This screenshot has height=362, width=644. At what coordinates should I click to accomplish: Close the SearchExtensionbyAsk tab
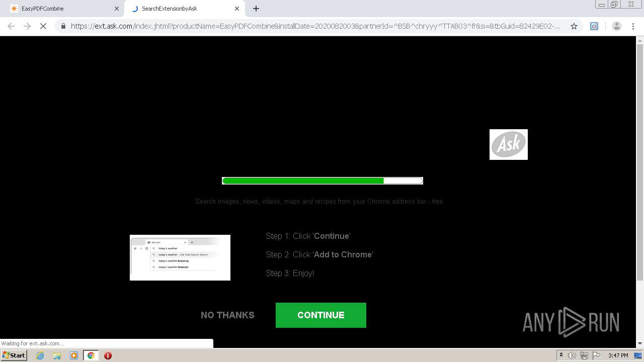(237, 9)
